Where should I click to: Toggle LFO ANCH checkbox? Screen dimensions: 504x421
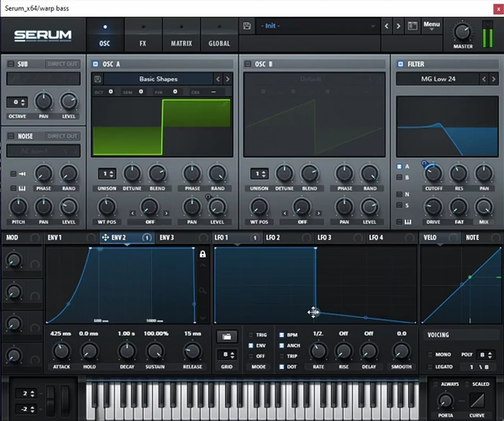pos(282,345)
